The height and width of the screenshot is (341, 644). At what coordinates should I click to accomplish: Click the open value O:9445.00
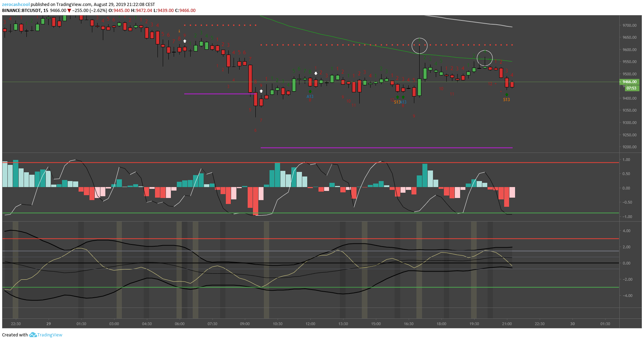[119, 11]
